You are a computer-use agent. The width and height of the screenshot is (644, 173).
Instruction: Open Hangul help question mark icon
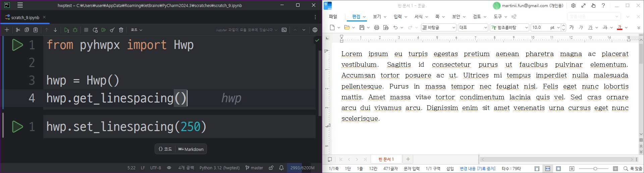coord(603,5)
